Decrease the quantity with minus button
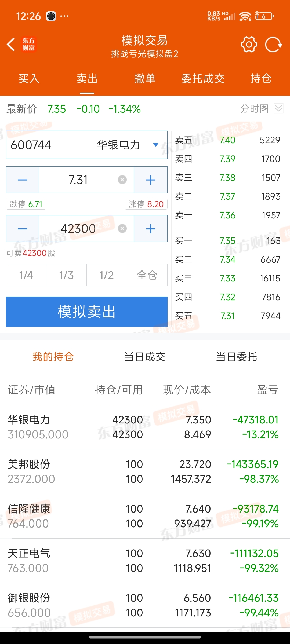 click(x=23, y=229)
